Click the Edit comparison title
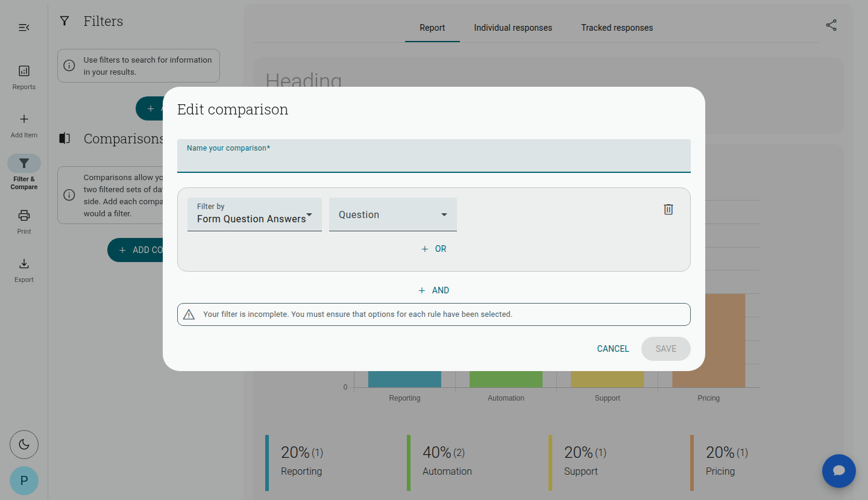This screenshot has height=500, width=868. point(233,110)
